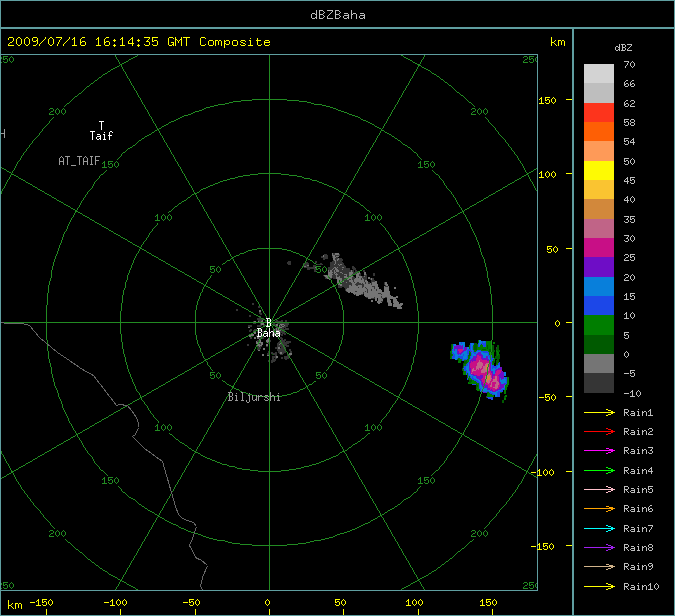Click the Taif station label
This screenshot has width=675, height=616.
click(101, 136)
